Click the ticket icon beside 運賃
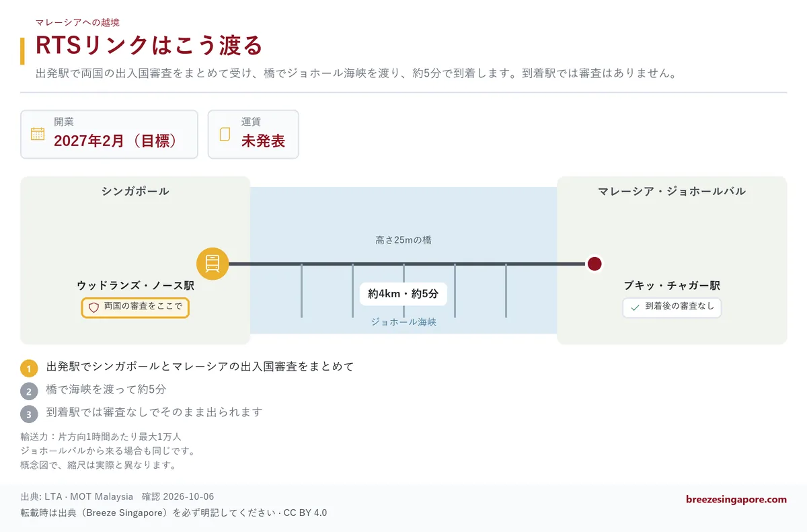807x532 pixels. click(x=225, y=134)
